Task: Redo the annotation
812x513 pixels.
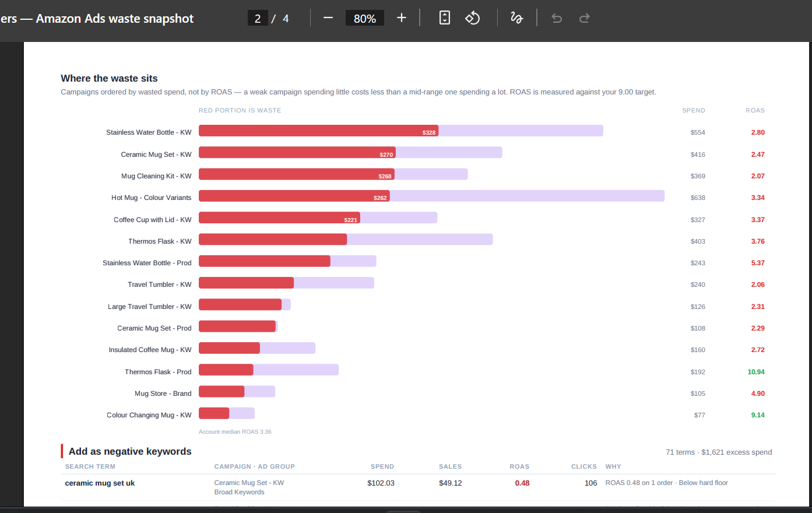Action: click(584, 18)
